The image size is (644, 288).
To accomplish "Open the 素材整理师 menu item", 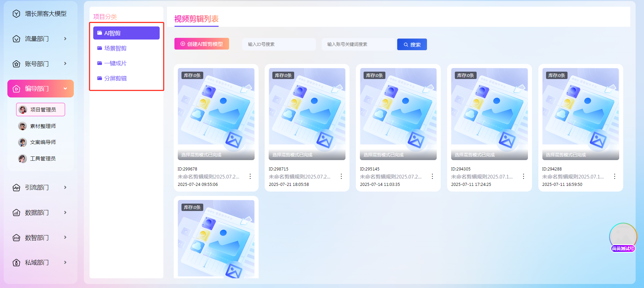I will click(x=40, y=126).
